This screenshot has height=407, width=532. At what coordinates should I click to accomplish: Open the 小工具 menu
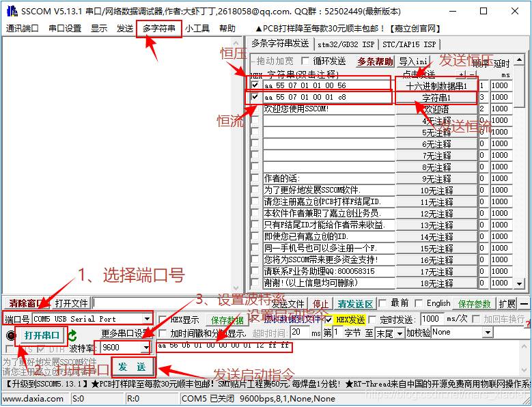[197, 29]
